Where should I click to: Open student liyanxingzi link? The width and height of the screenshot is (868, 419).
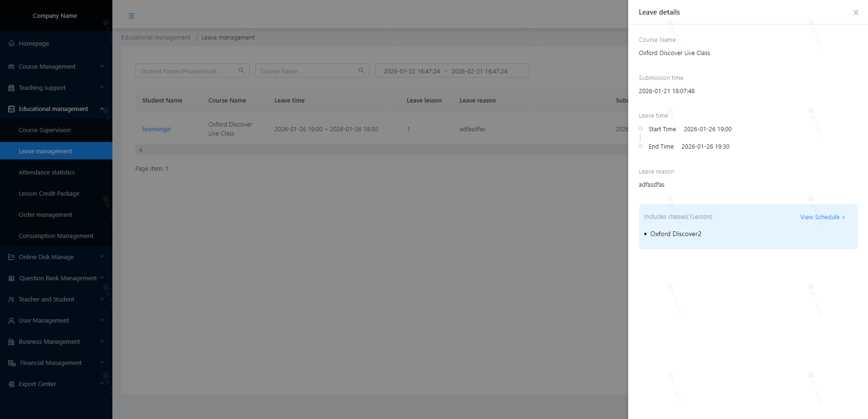pos(157,129)
